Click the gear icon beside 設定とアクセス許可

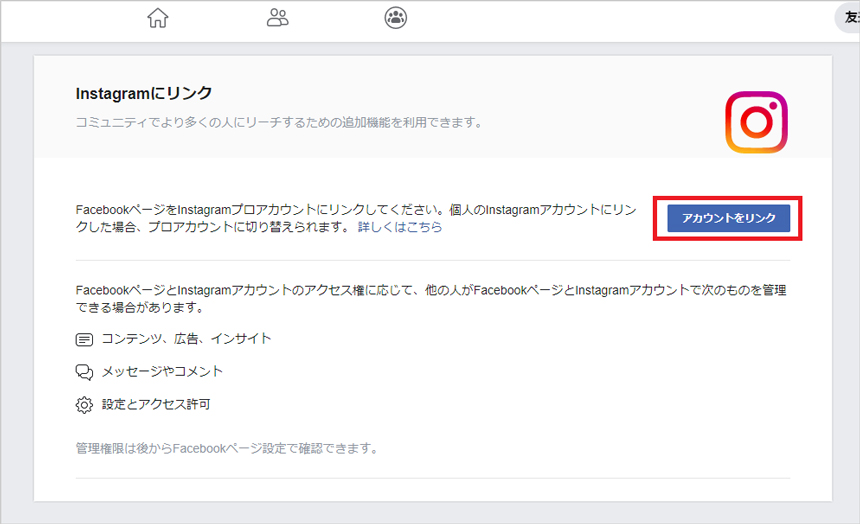pos(84,405)
